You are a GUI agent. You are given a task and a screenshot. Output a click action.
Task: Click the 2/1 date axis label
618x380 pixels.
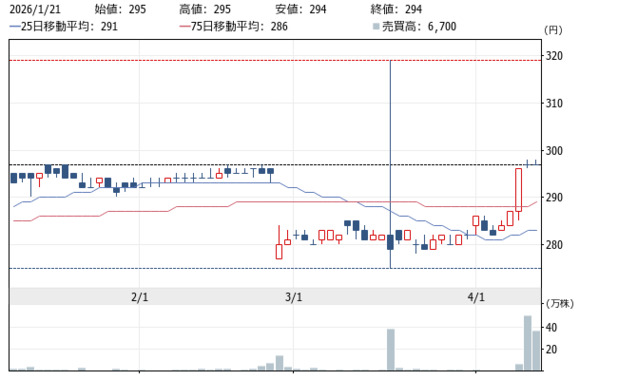pyautogui.click(x=140, y=297)
